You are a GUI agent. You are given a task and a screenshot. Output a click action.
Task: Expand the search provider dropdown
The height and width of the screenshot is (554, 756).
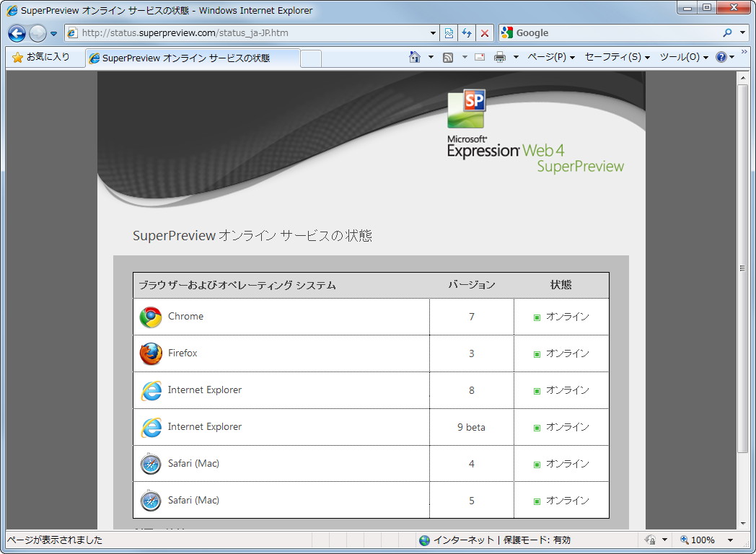pos(743,33)
